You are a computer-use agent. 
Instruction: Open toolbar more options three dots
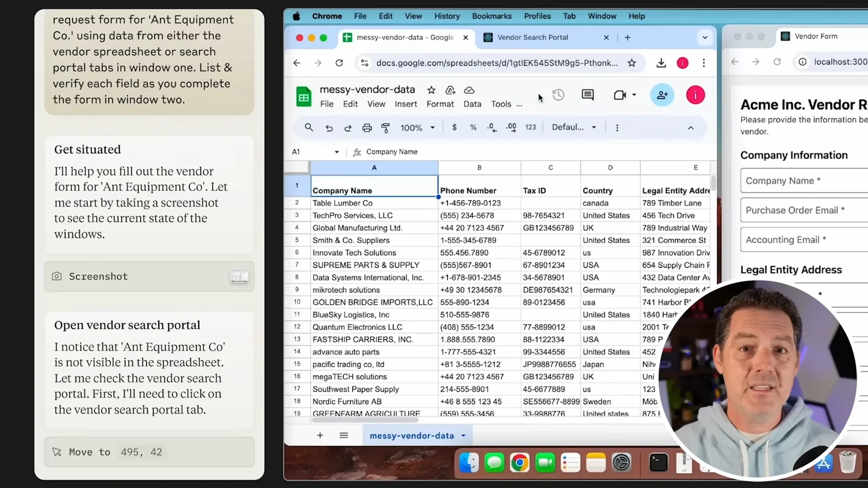click(x=617, y=128)
